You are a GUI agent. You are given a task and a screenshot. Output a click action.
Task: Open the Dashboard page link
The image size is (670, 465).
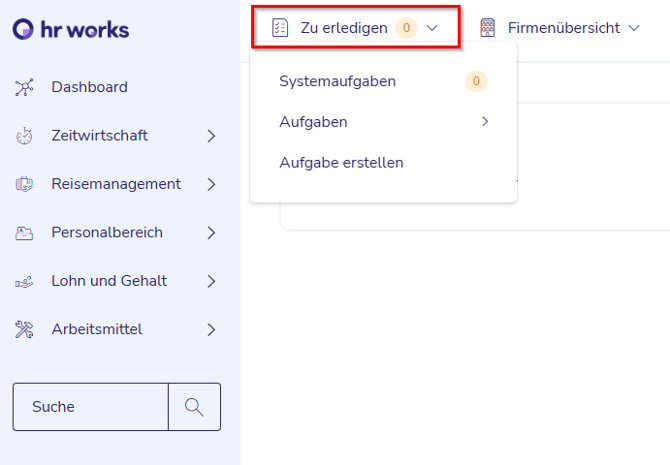click(x=90, y=87)
